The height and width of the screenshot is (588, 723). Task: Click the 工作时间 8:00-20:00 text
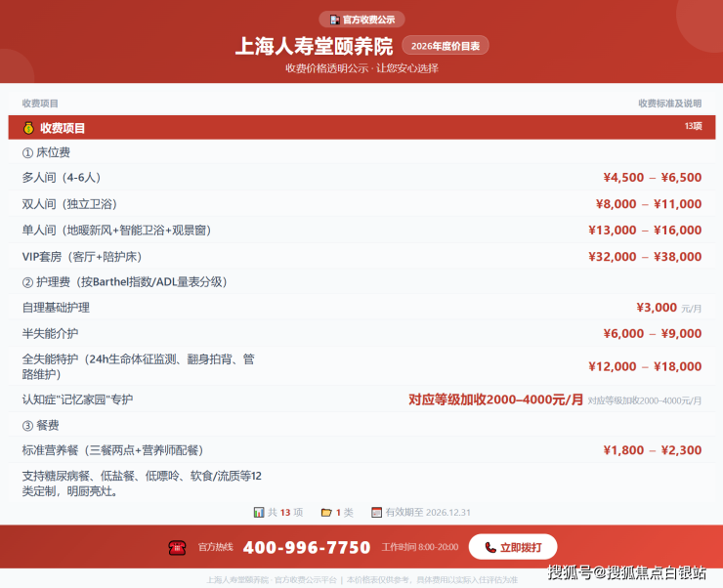[x=420, y=547]
